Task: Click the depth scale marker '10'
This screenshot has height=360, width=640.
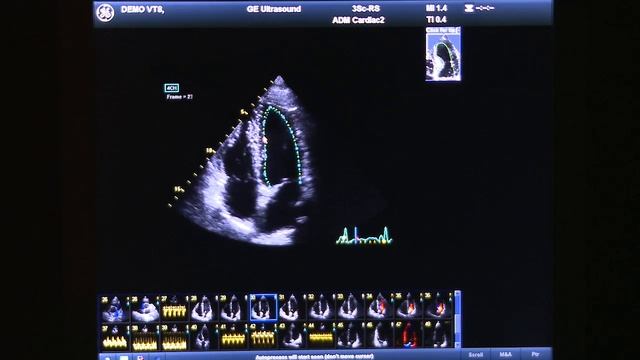Action: tap(210, 151)
